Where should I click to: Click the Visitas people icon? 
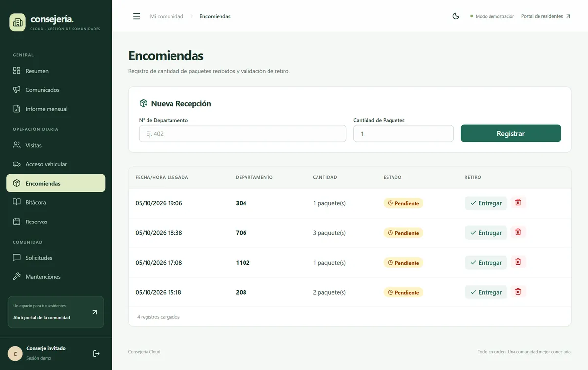tap(17, 145)
